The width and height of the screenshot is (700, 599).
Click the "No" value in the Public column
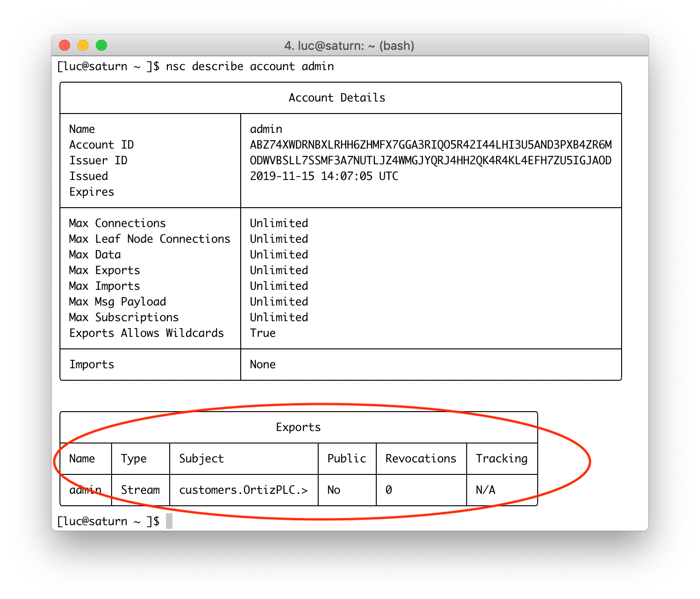[334, 490]
